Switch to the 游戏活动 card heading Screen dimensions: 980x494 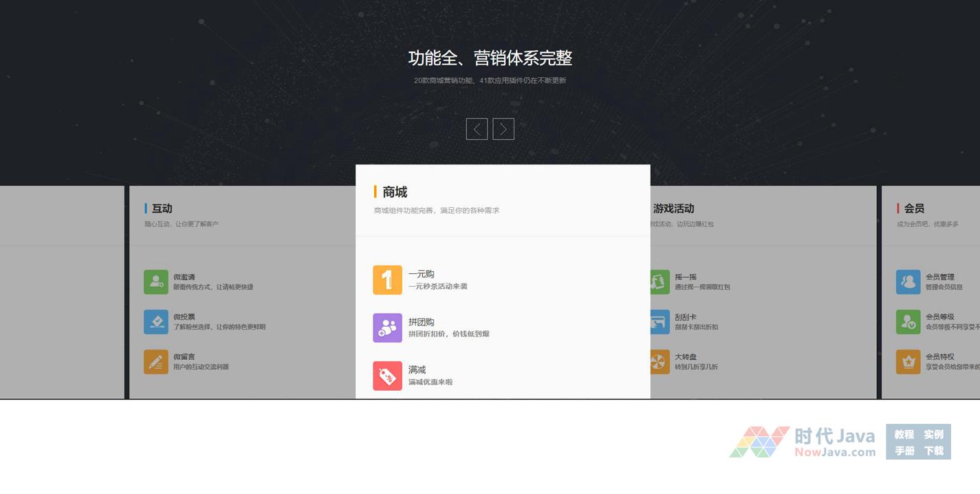click(674, 208)
